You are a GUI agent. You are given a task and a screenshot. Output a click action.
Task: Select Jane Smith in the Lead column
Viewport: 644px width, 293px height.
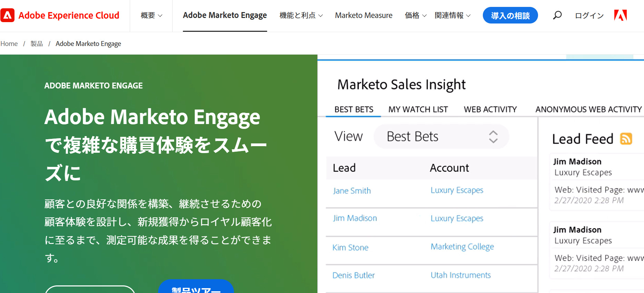352,190
